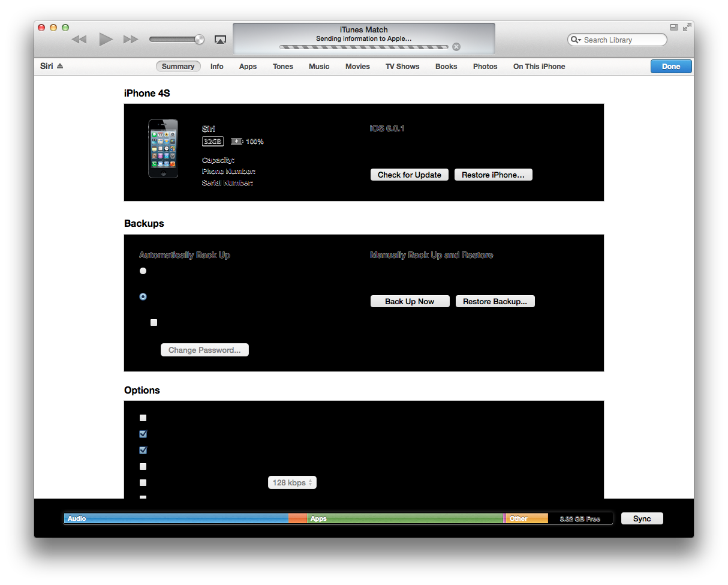The image size is (728, 585).
Task: Click the blue Done button
Action: tap(671, 67)
